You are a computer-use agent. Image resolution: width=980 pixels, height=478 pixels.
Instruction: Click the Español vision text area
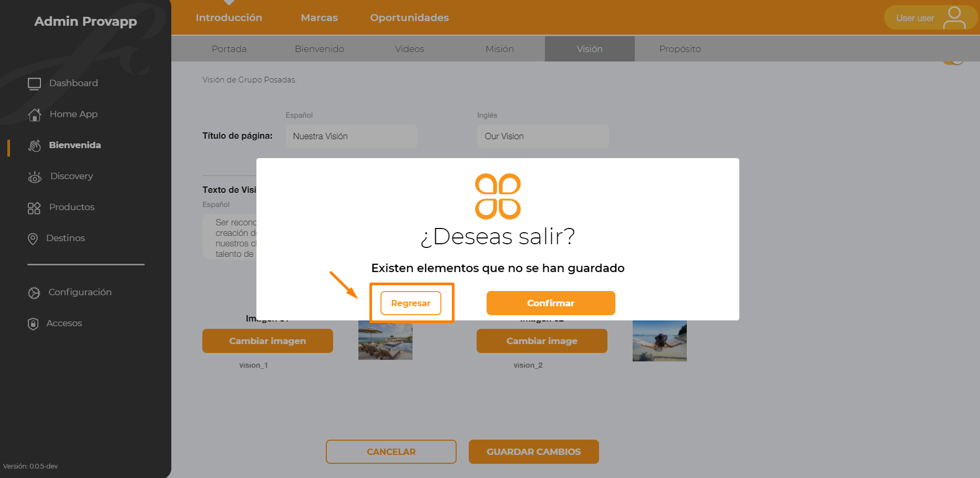(x=230, y=237)
